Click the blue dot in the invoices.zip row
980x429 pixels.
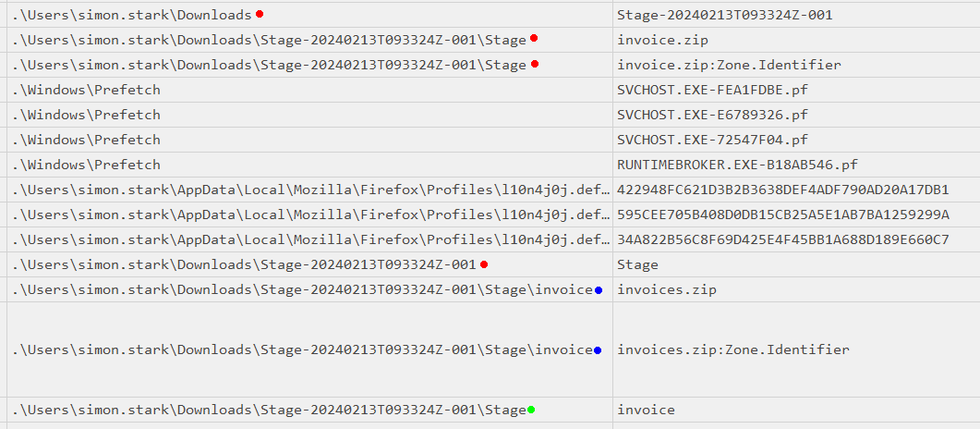tap(599, 290)
